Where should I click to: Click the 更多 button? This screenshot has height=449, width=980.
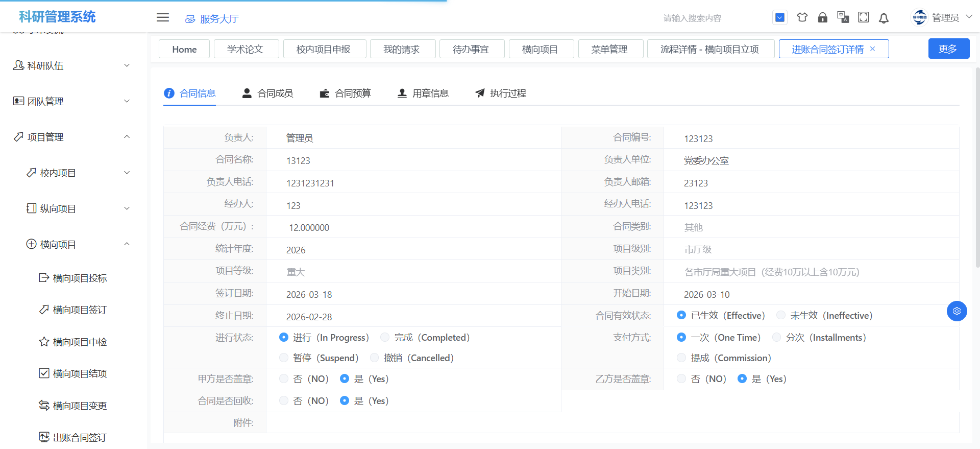click(x=948, y=49)
